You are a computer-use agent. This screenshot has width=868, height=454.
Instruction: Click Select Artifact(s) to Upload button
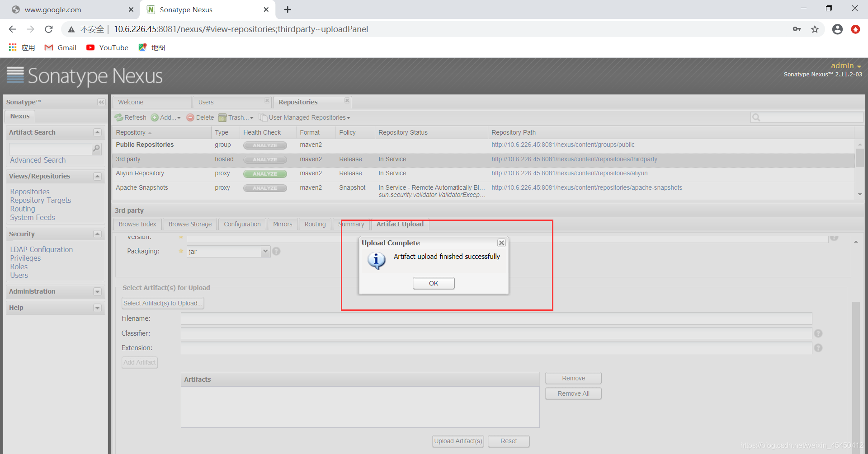pos(163,303)
